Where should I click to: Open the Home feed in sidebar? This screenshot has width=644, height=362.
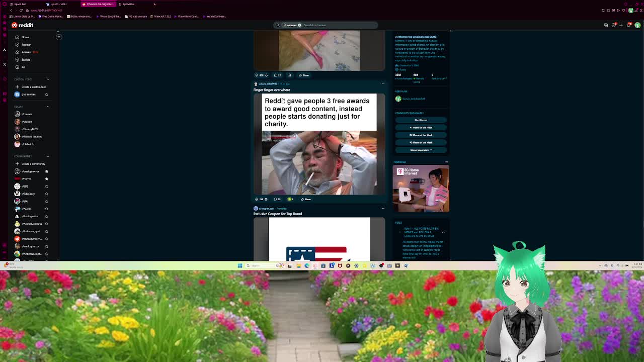[x=25, y=37]
